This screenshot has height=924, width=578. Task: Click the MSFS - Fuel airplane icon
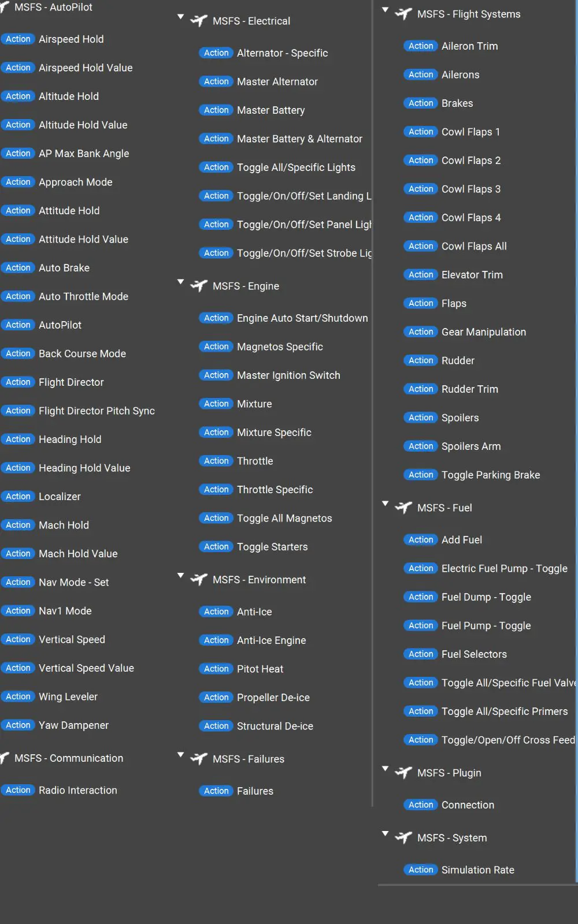pos(403,508)
